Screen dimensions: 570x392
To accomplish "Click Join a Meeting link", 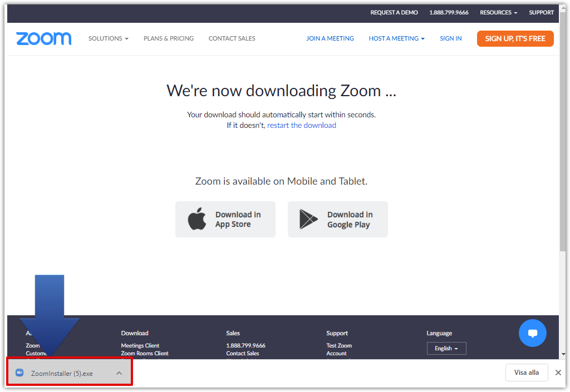I will (x=330, y=38).
